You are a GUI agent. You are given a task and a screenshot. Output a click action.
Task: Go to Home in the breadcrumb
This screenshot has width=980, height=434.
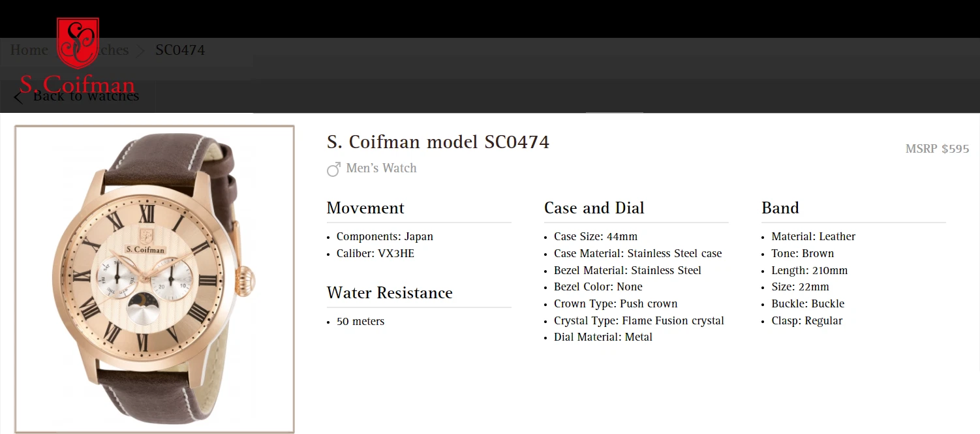click(29, 50)
